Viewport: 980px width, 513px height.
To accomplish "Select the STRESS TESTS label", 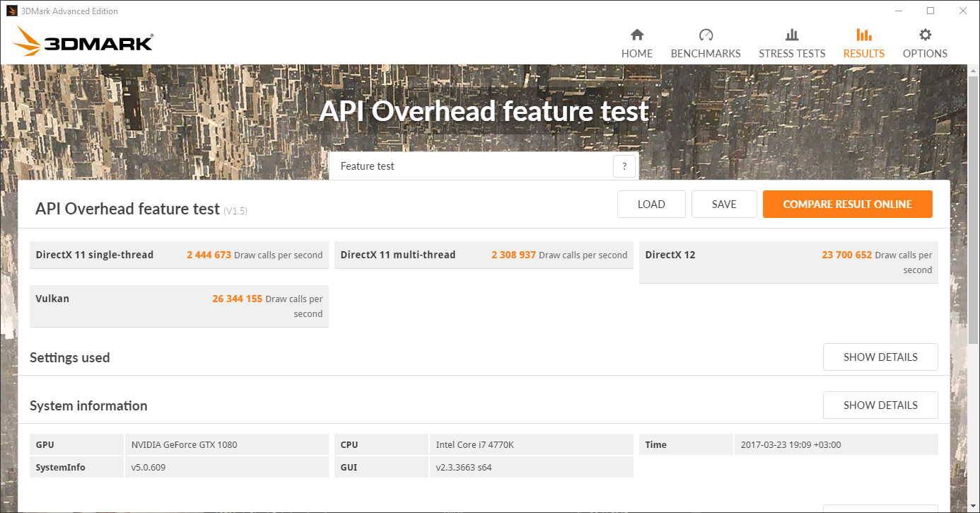I will coord(792,54).
